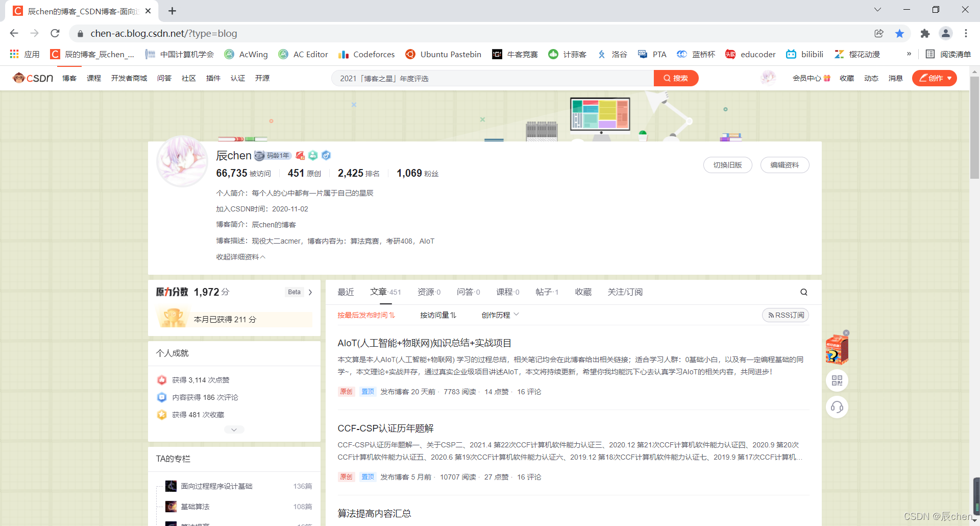Switch to the 最近 tab

pyautogui.click(x=346, y=292)
